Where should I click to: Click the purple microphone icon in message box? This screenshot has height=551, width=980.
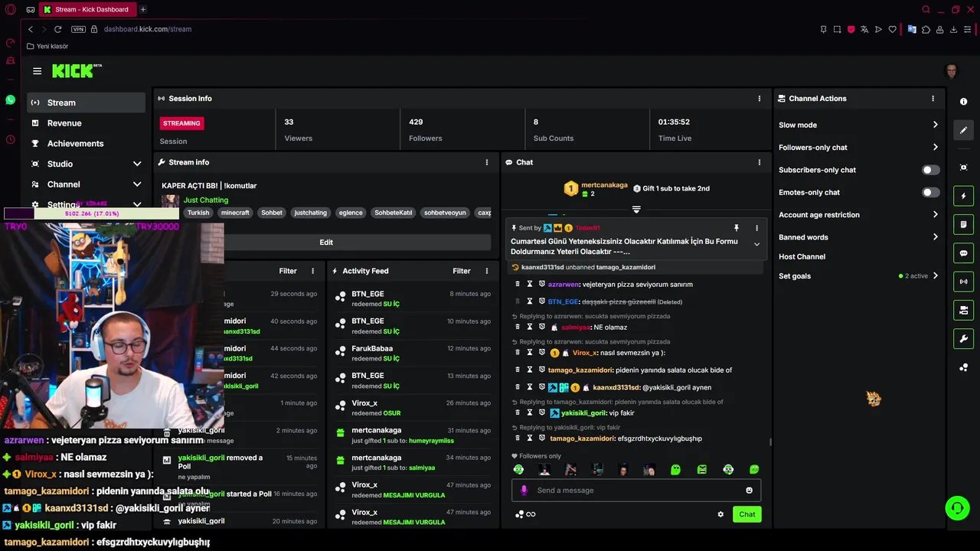coord(524,491)
